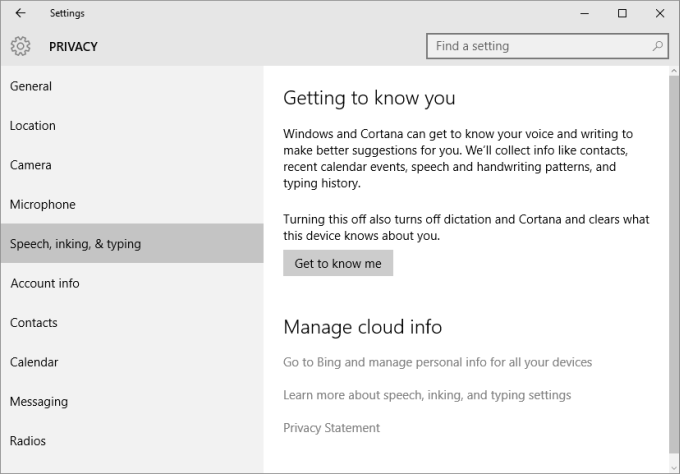Type in the Find a setting field
Viewport: 680px width, 474px height.
(540, 46)
